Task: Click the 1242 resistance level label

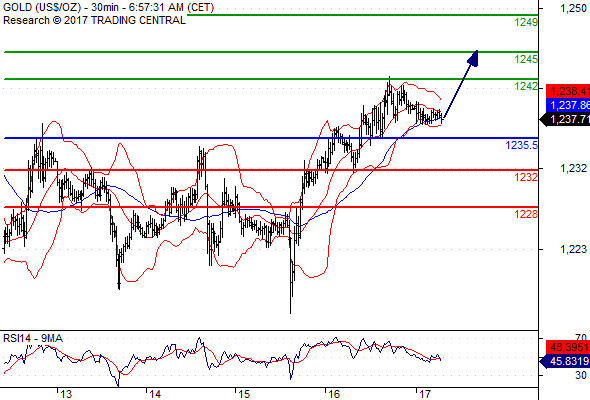Action: (526, 86)
